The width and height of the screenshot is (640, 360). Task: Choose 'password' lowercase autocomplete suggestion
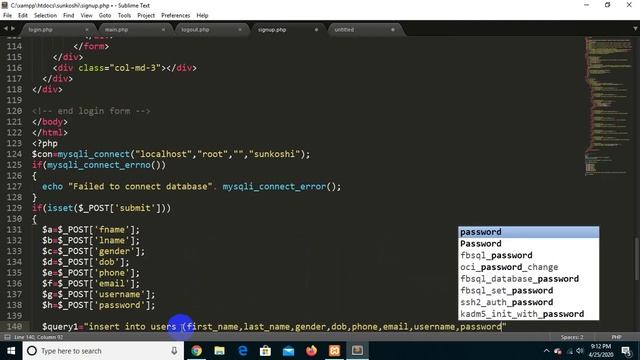529,232
